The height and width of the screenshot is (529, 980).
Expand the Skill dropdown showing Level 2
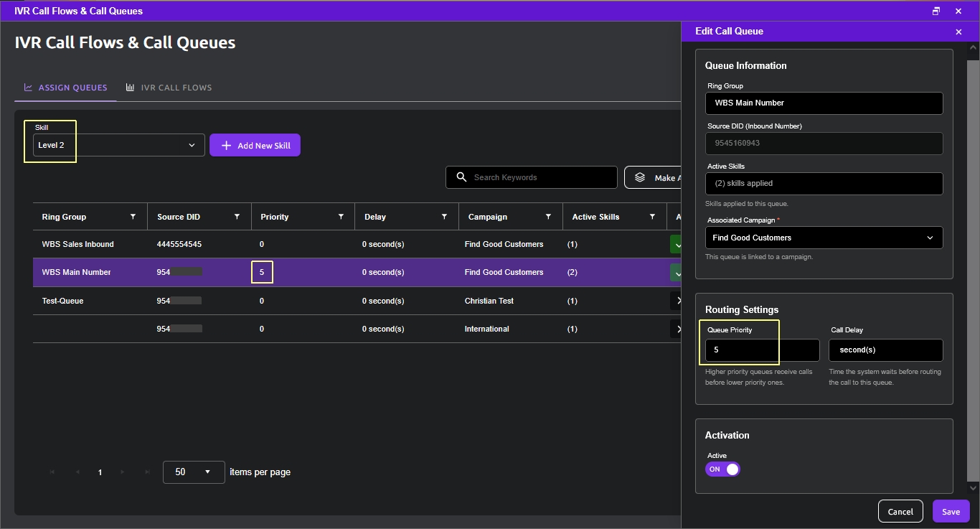[118, 145]
